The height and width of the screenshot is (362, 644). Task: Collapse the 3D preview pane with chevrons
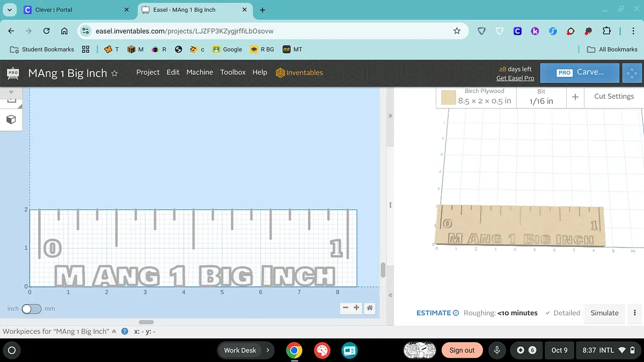(390, 115)
